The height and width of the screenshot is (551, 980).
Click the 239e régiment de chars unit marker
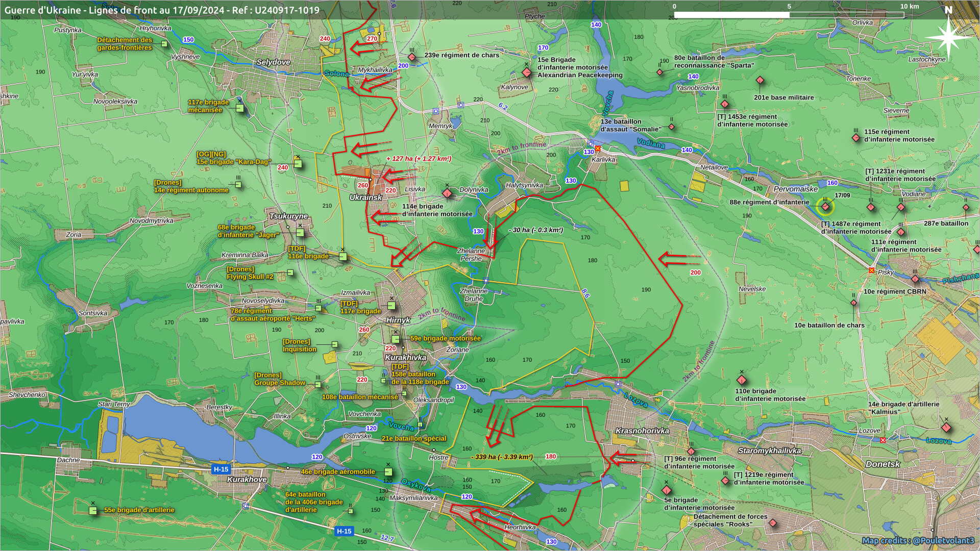412,57
